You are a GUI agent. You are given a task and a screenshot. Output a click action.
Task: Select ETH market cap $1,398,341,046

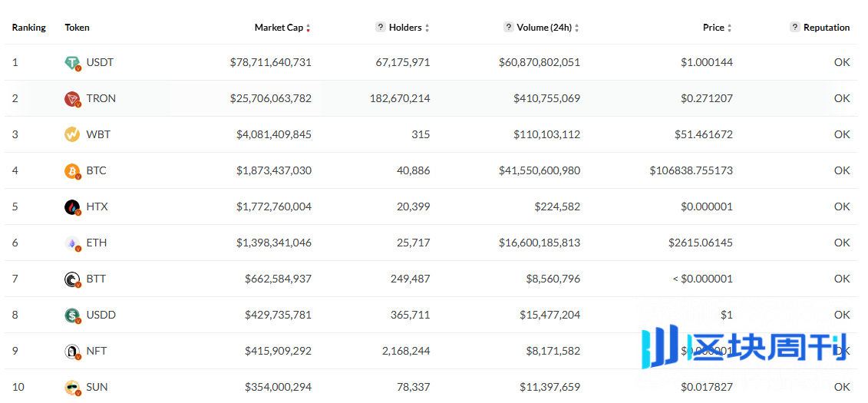pos(274,243)
